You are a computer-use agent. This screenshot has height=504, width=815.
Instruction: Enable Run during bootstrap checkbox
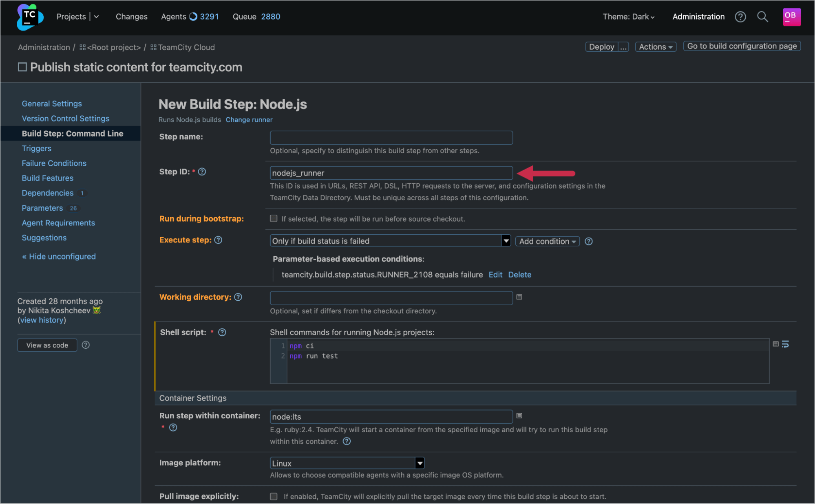pos(274,219)
